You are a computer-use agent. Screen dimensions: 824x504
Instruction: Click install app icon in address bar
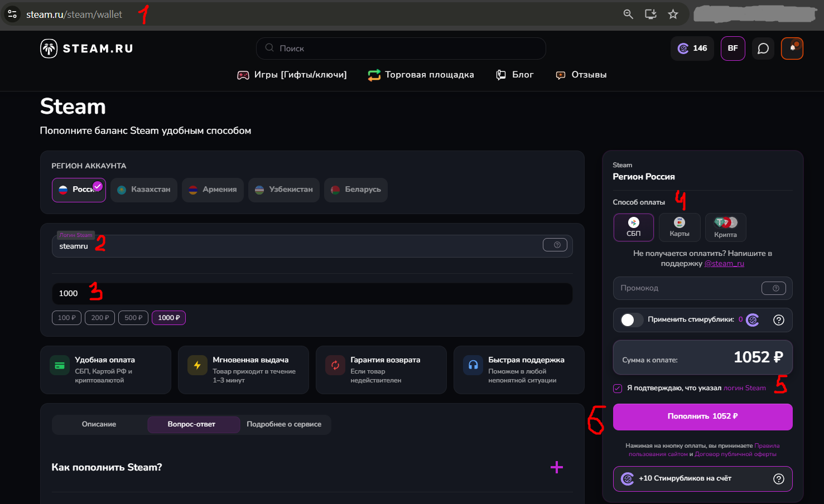650,14
